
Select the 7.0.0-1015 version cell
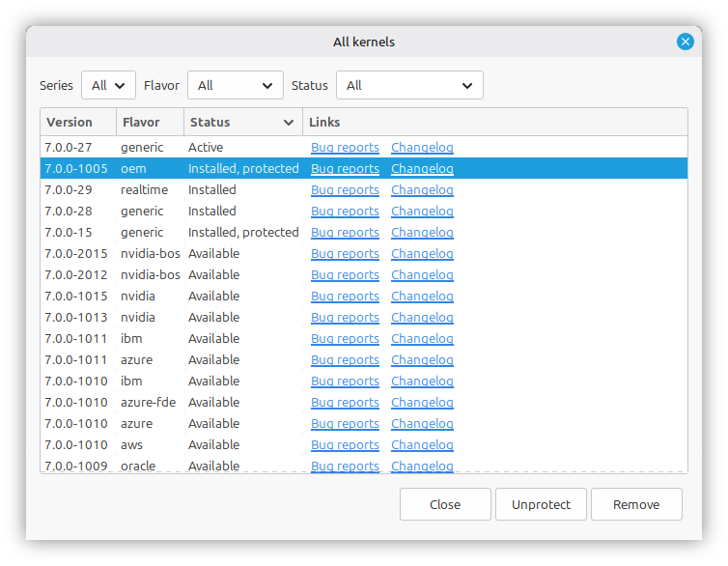76,297
